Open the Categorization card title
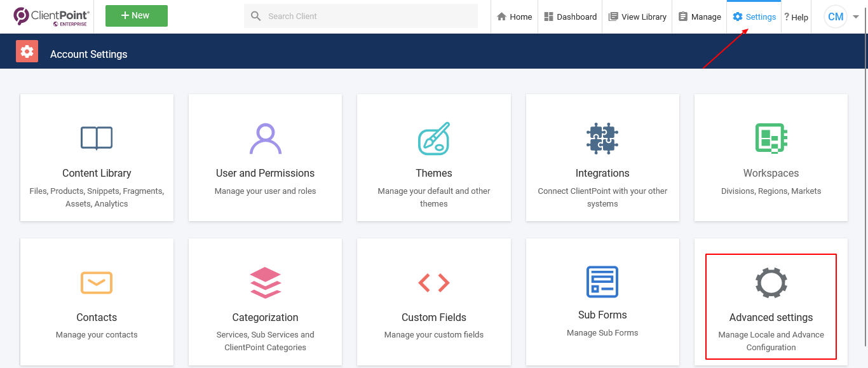Screen dimensions: 868x368 pos(266,317)
